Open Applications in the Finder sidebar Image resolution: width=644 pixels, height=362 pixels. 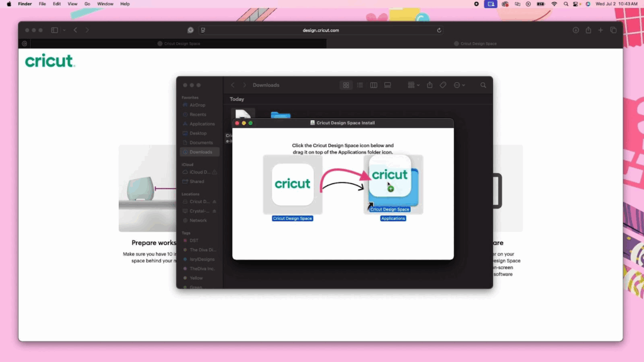(199, 124)
